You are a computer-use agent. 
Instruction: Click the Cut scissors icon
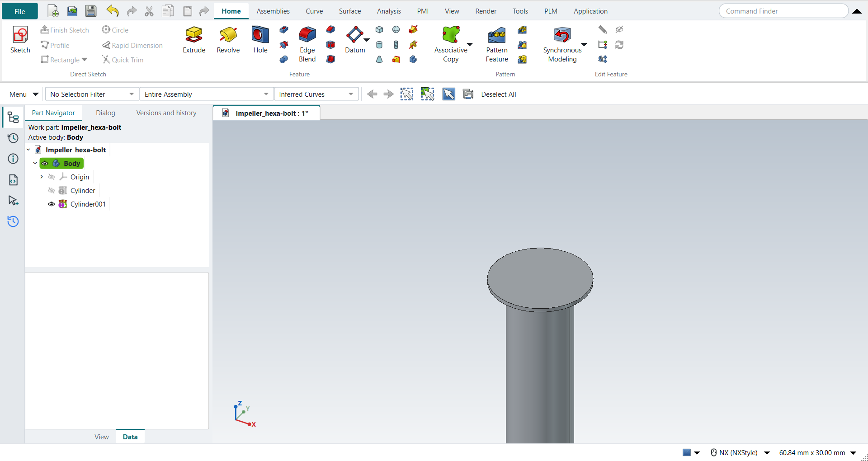149,11
